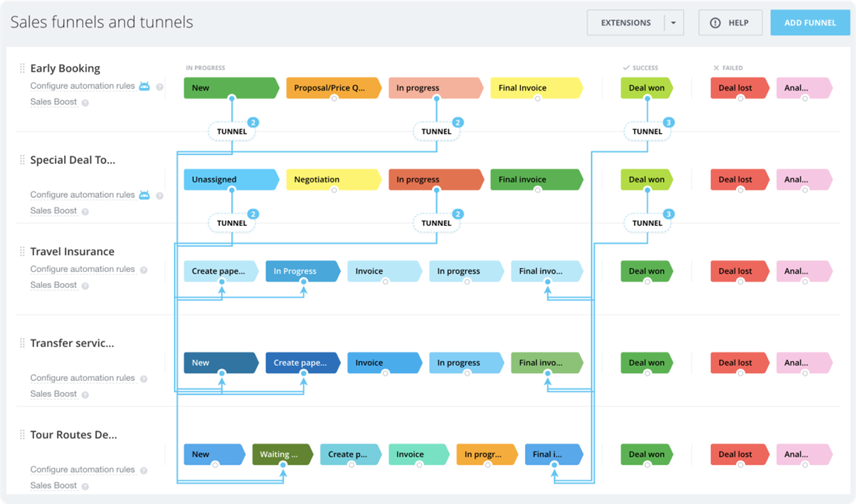Click the green Waiting stage in Tour Routes
Image resolution: width=856 pixels, height=504 pixels.
[282, 454]
